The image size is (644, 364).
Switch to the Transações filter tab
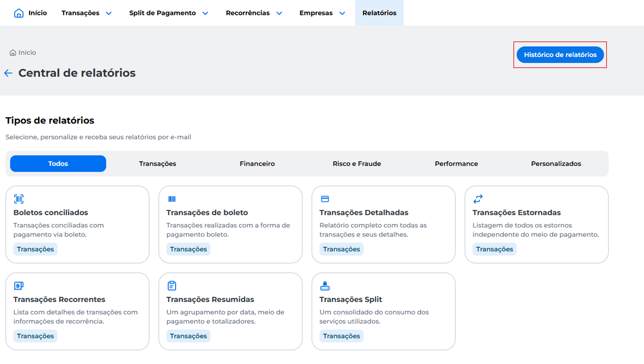[x=158, y=164]
